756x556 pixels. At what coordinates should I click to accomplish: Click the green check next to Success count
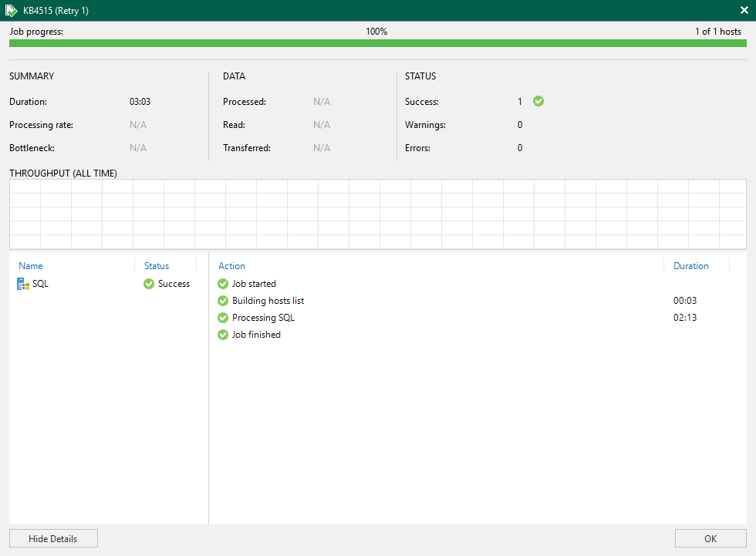tap(538, 101)
